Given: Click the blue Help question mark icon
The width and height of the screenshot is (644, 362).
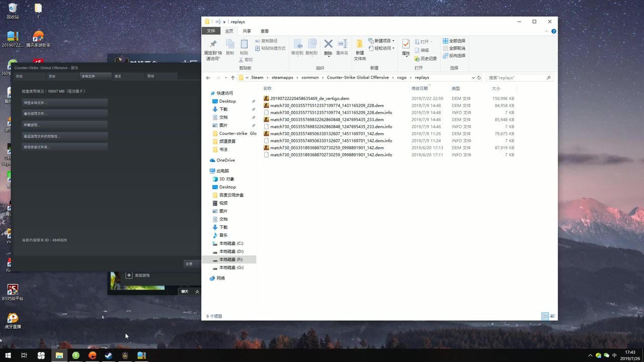Looking at the screenshot, I should pos(553,31).
